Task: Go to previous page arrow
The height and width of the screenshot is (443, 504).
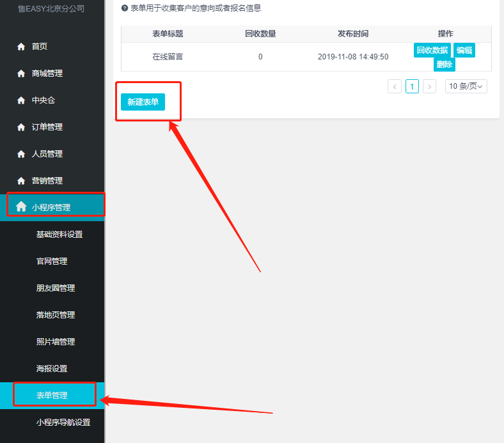Action: click(x=395, y=86)
